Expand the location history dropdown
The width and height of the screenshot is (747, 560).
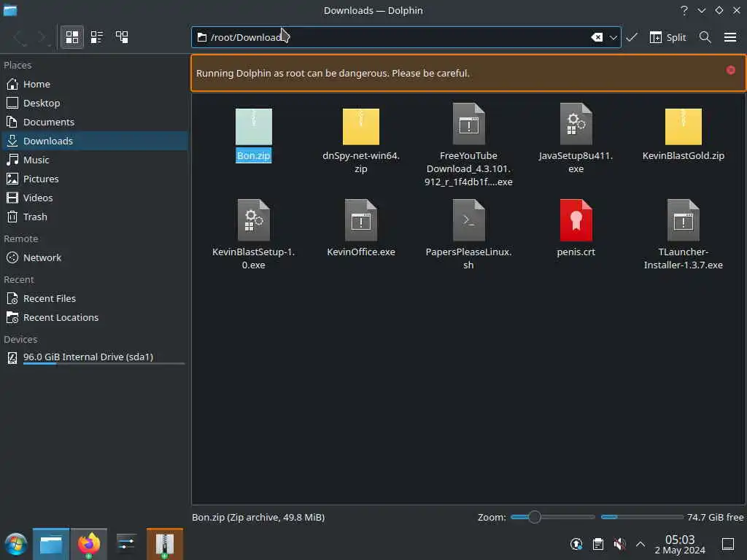[x=613, y=37]
